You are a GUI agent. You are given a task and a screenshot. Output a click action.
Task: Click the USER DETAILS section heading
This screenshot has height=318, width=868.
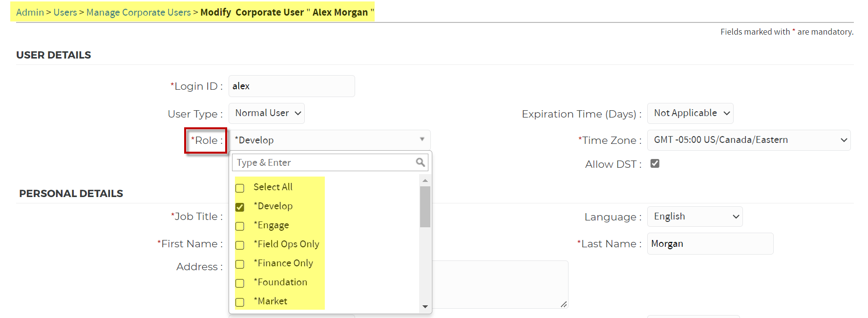(54, 55)
